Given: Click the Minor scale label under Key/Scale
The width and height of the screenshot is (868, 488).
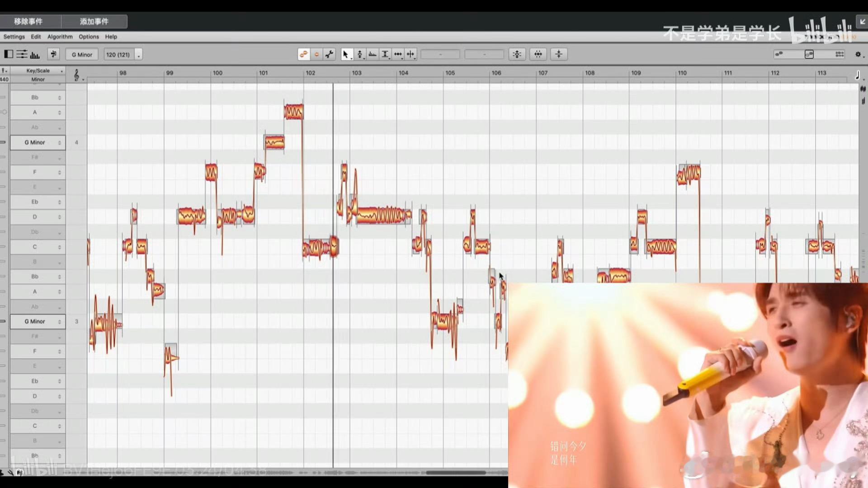Looking at the screenshot, I should [x=38, y=80].
